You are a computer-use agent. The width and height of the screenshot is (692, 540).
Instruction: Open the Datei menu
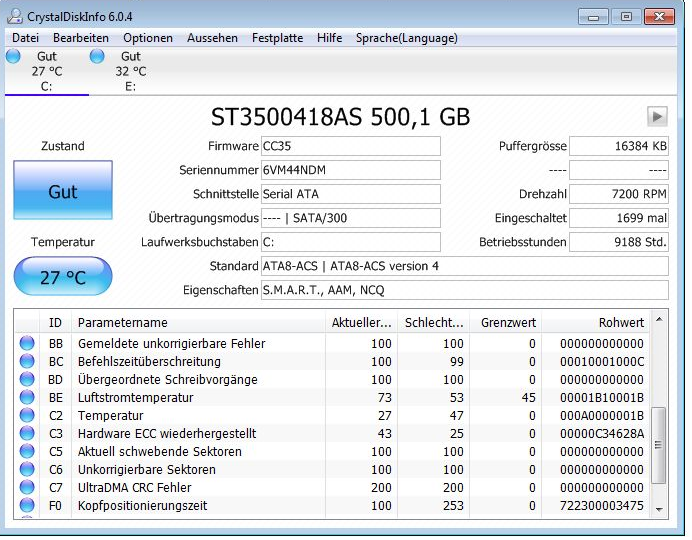pos(25,38)
